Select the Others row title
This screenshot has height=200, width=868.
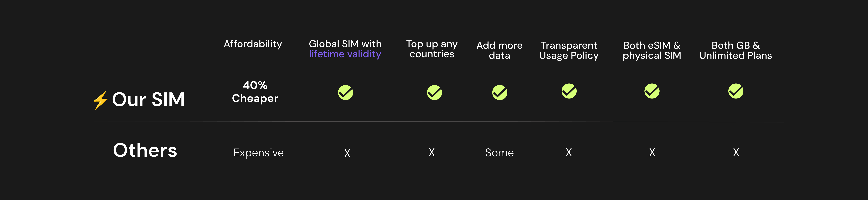pyautogui.click(x=145, y=150)
